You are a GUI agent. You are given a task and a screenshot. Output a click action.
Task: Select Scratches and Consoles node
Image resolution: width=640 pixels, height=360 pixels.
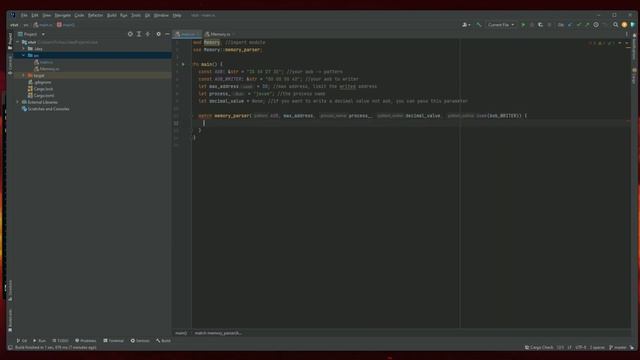[46, 109]
